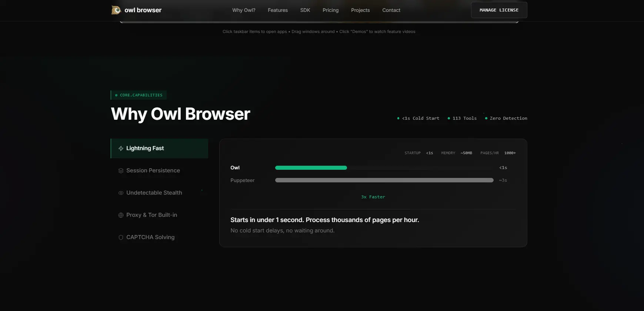Click the CAPTCHA Solving shield icon
This screenshot has height=311, width=644.
pos(121,237)
